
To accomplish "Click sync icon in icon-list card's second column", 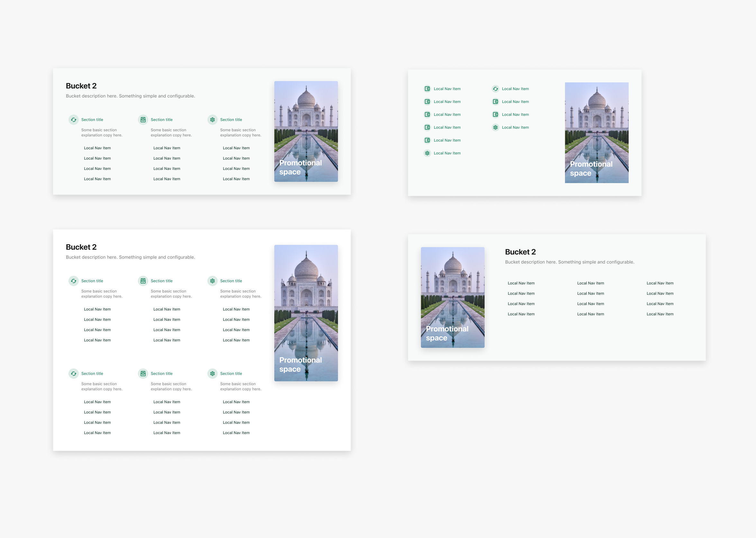I will click(495, 89).
